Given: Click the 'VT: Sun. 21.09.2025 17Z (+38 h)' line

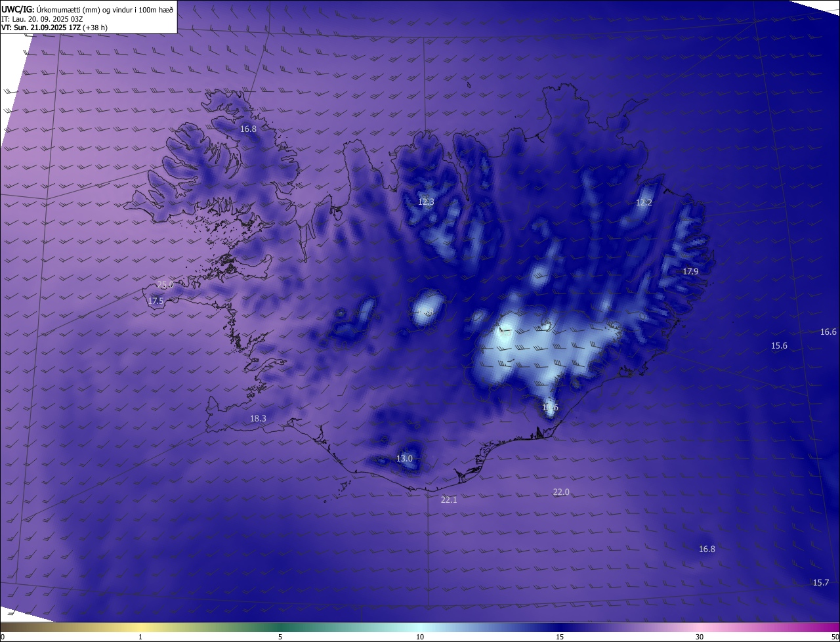Looking at the screenshot, I should pos(54,28).
